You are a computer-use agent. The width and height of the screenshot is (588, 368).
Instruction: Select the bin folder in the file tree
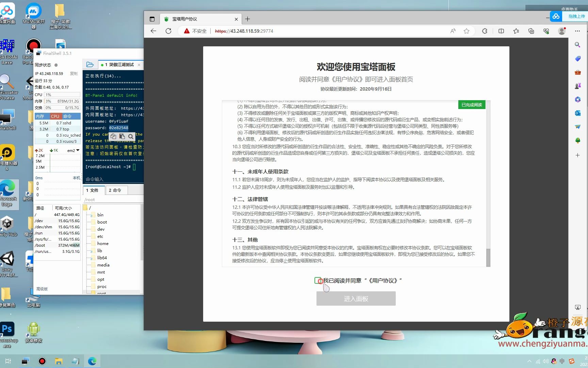point(100,215)
